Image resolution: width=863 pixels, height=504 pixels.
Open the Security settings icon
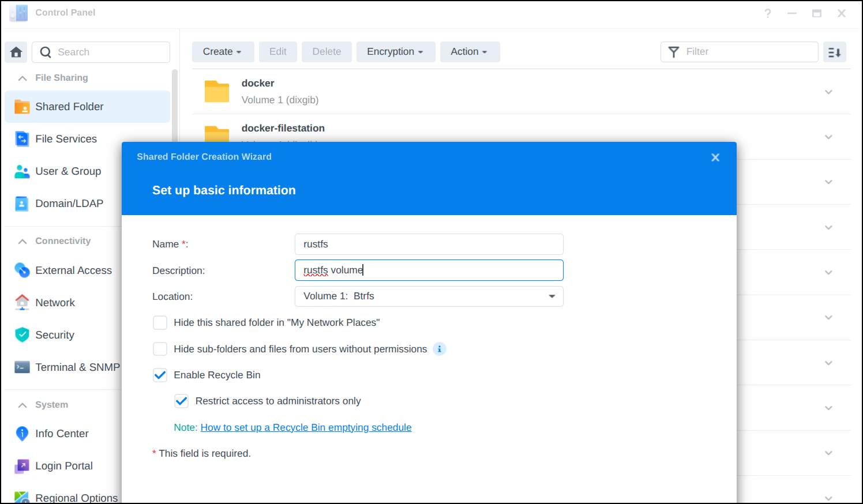pos(22,335)
